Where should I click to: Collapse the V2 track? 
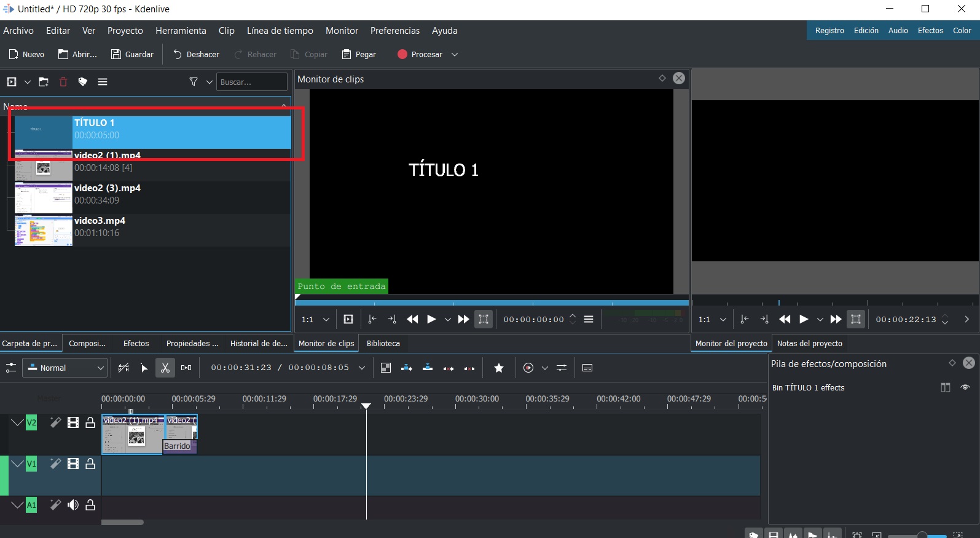click(17, 422)
